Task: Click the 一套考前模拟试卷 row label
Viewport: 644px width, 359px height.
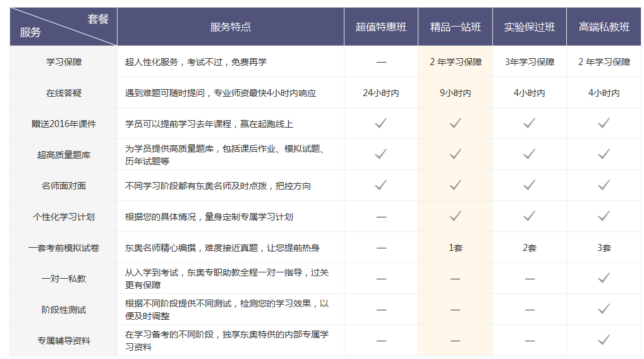Action: pos(64,248)
